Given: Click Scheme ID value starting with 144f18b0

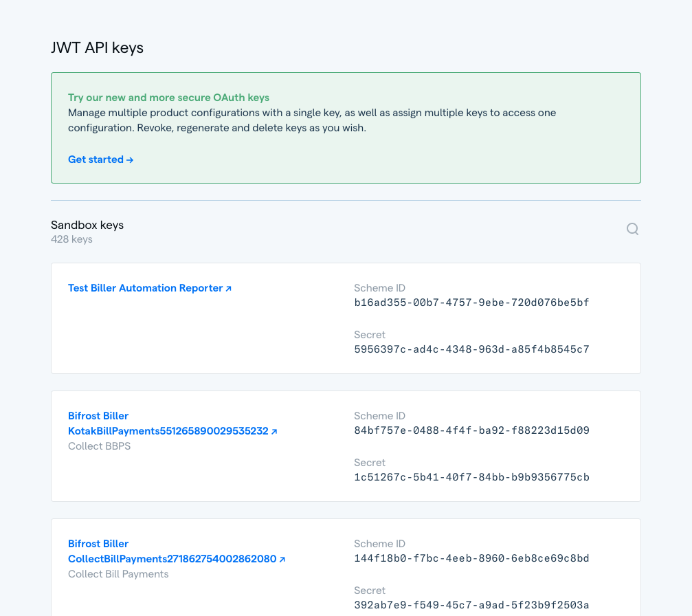Looking at the screenshot, I should click(471, 558).
